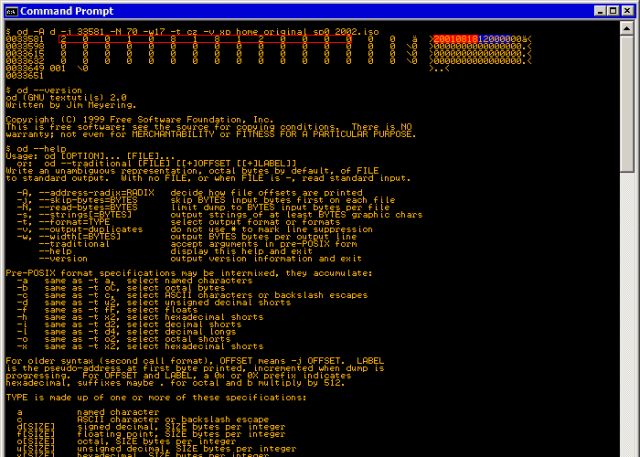Click 'Write an unambiguous representation' line
640x457 pixels.
pyautogui.click(x=192, y=171)
